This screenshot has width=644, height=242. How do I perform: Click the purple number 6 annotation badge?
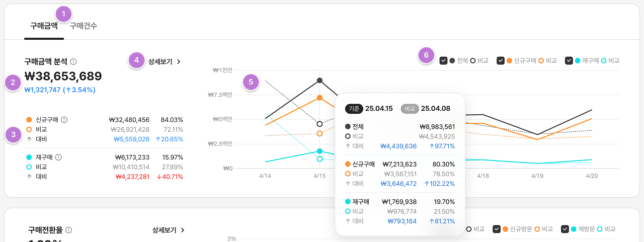(426, 55)
